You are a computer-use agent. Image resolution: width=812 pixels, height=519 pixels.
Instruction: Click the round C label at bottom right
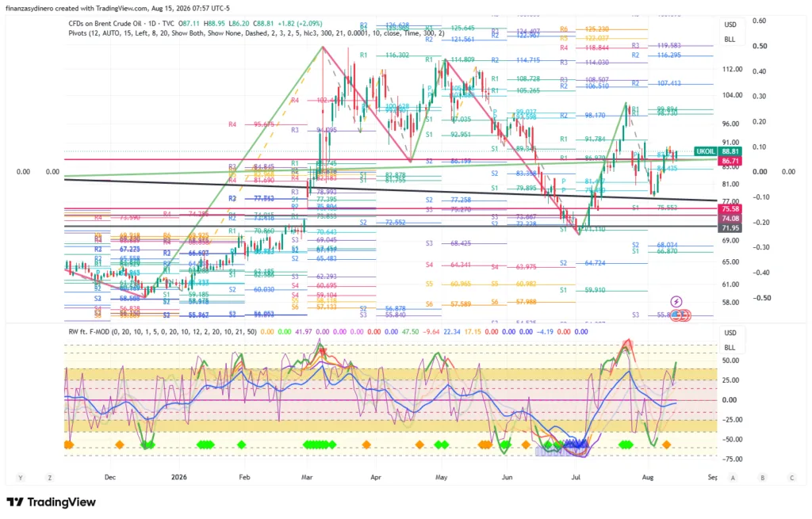click(791, 478)
